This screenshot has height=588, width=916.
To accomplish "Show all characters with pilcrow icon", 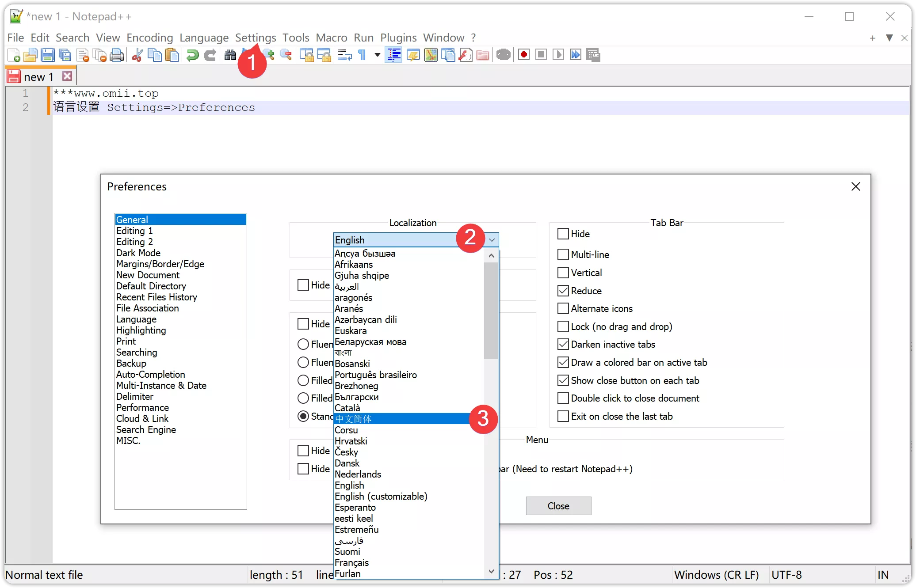I will click(362, 55).
